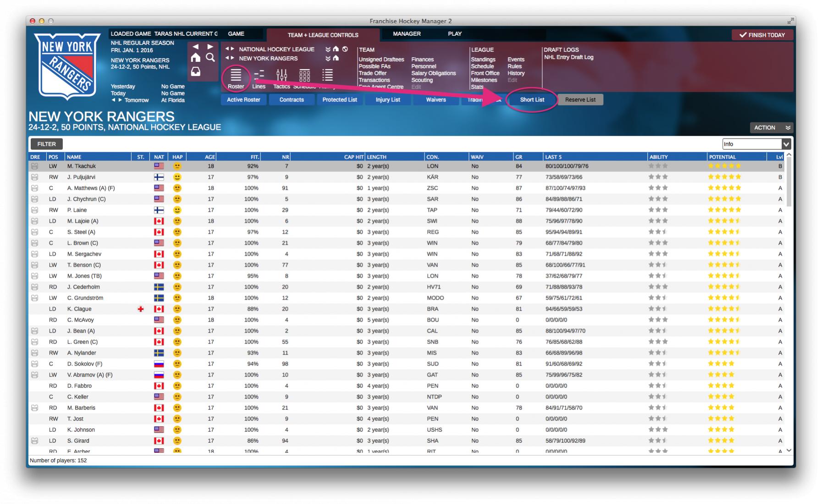822x504 pixels.
Task: Open the Lines icon
Action: pos(259,76)
